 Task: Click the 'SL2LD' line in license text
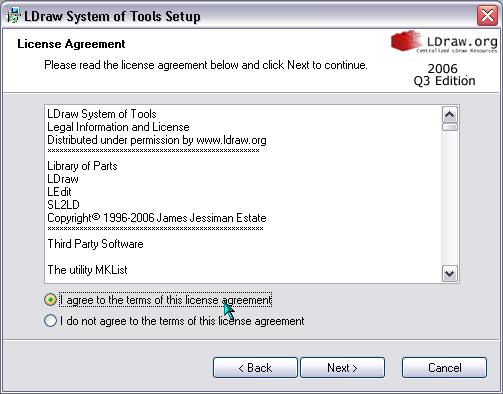click(x=63, y=205)
